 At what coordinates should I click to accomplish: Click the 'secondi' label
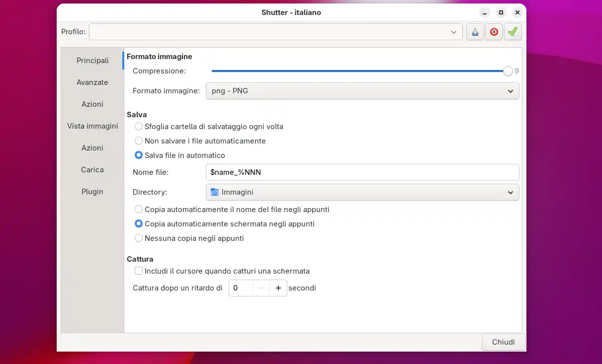click(x=302, y=288)
